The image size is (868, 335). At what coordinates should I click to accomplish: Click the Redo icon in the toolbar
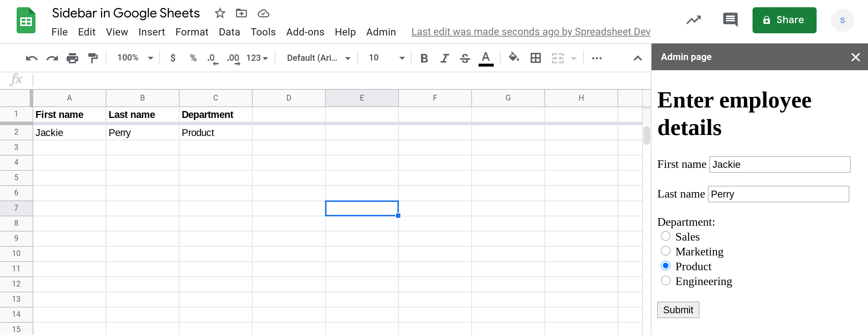[52, 58]
